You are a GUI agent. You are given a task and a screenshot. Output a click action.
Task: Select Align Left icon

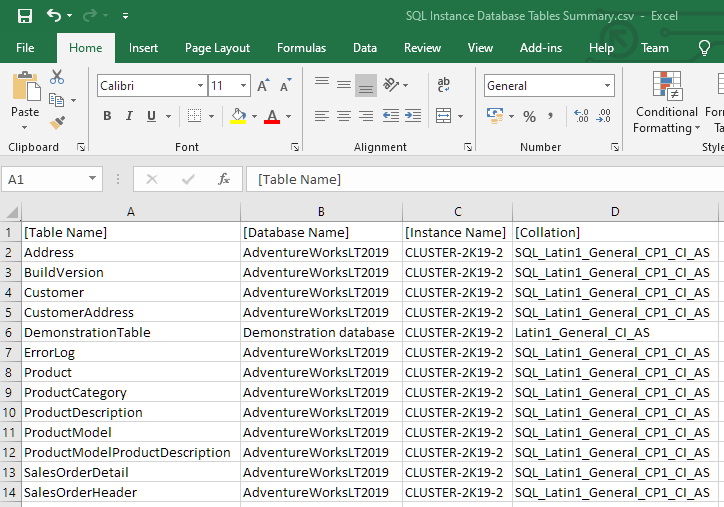coord(322,116)
